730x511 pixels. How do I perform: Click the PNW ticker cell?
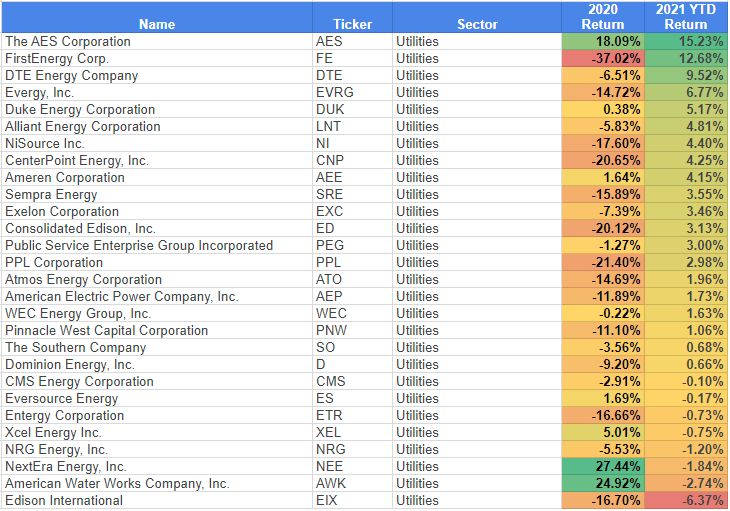coord(352,330)
